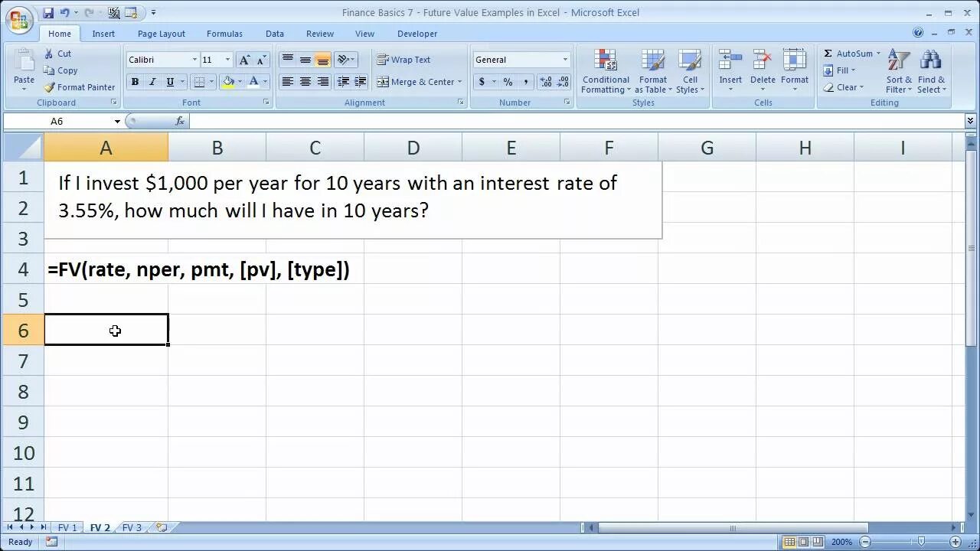The height and width of the screenshot is (551, 980).
Task: Increase Decimal places
Action: 546,82
